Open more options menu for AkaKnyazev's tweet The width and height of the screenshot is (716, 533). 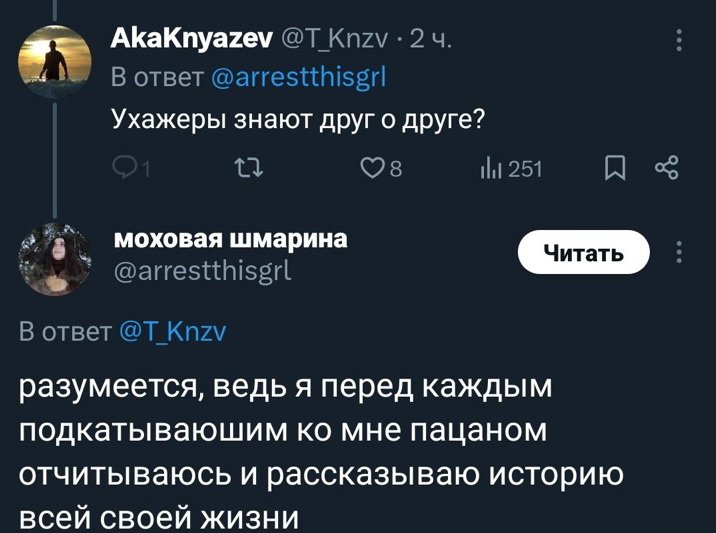680,40
